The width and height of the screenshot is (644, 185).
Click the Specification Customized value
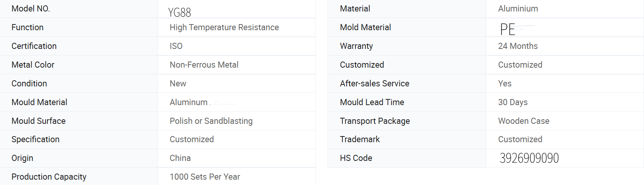click(192, 140)
